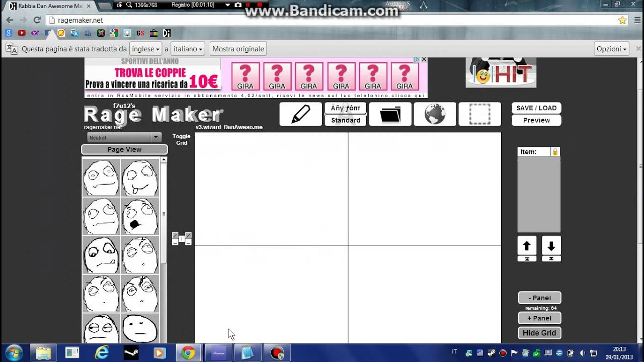Open the globe web image tool
Image resolution: width=644 pixels, height=362 pixels.
435,114
